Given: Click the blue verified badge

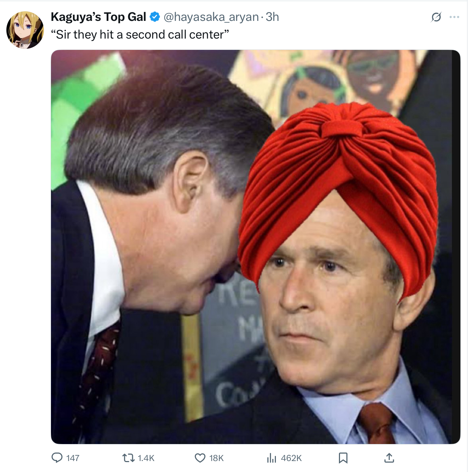Looking at the screenshot, I should tap(155, 17).
